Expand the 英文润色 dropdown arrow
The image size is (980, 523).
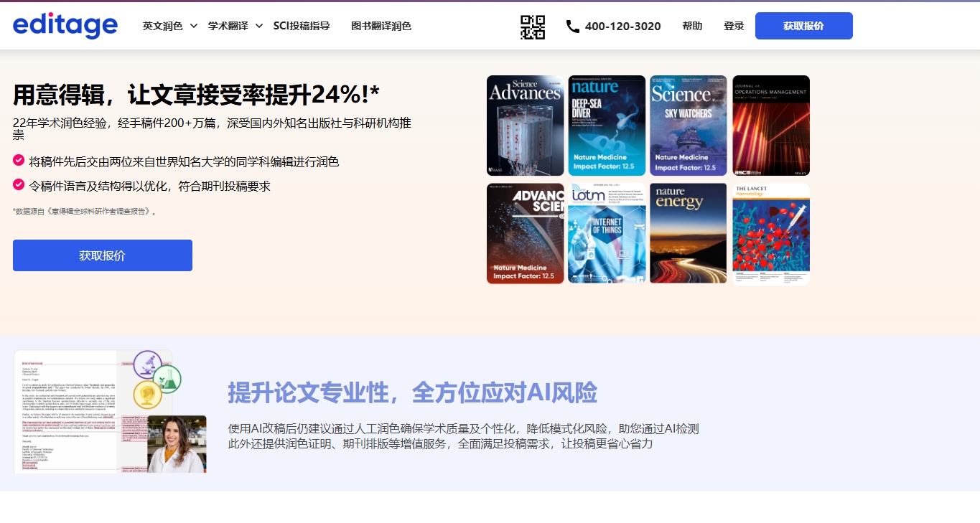coord(194,27)
